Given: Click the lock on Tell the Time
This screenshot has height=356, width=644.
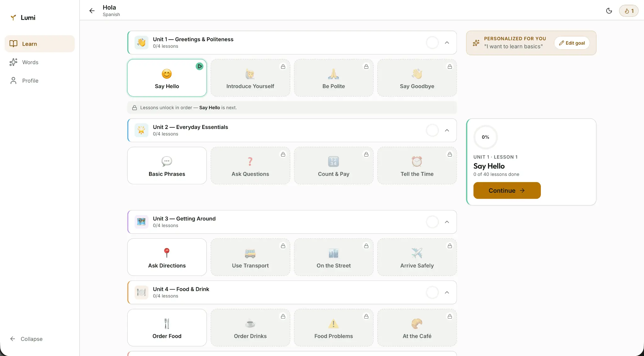Looking at the screenshot, I should (450, 154).
